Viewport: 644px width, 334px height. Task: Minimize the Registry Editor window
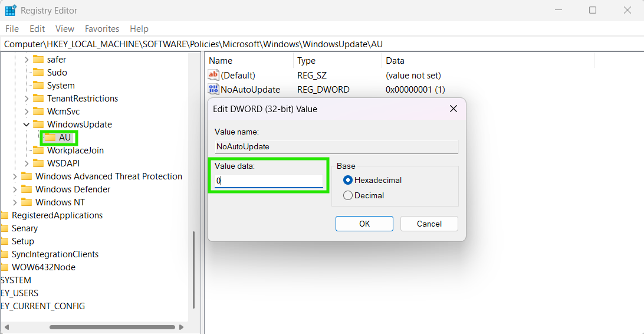click(558, 10)
